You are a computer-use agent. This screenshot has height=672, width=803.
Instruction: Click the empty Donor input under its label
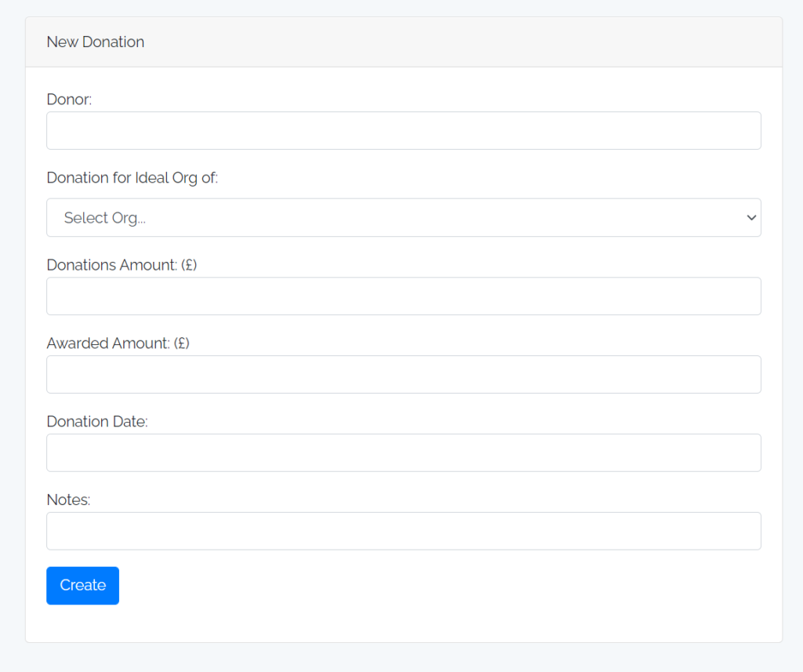404,130
